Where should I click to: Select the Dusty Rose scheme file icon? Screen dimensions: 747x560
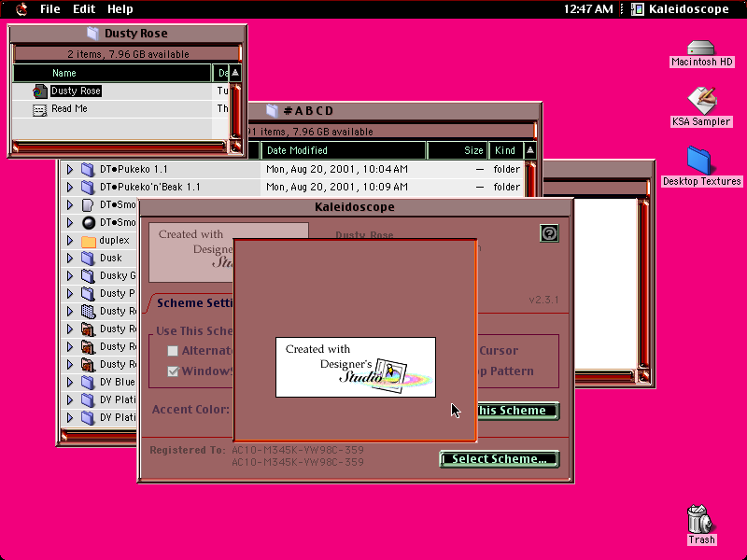pos(40,91)
